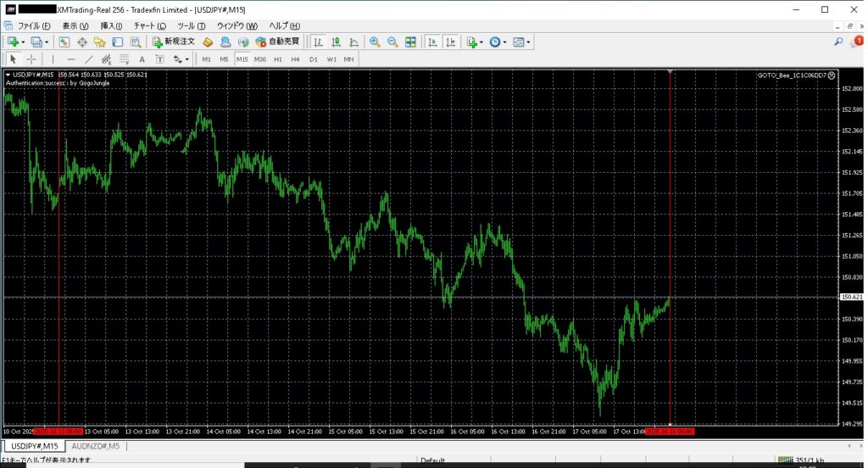Click the New Order (新規注文) button

coord(174,42)
